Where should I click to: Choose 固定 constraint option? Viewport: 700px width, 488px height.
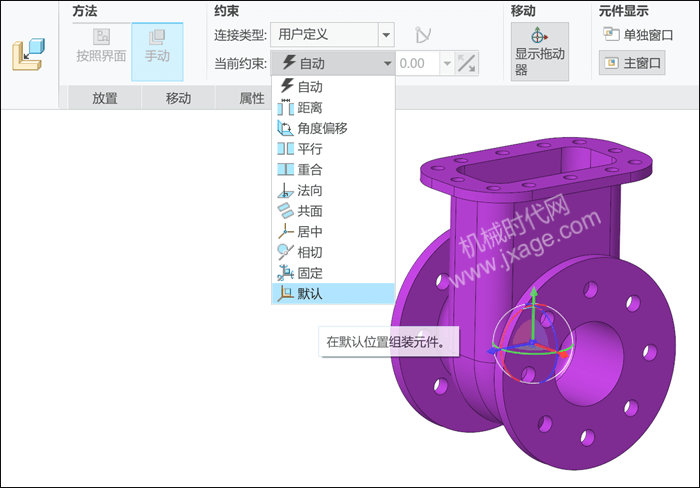tap(333, 273)
